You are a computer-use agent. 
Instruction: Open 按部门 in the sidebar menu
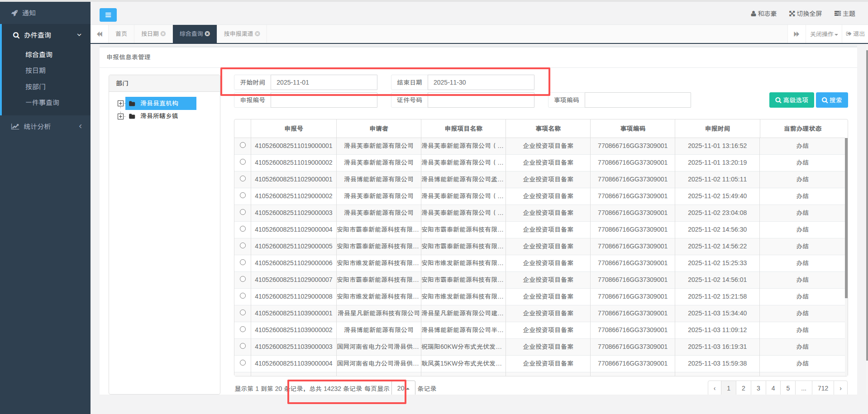(x=35, y=86)
